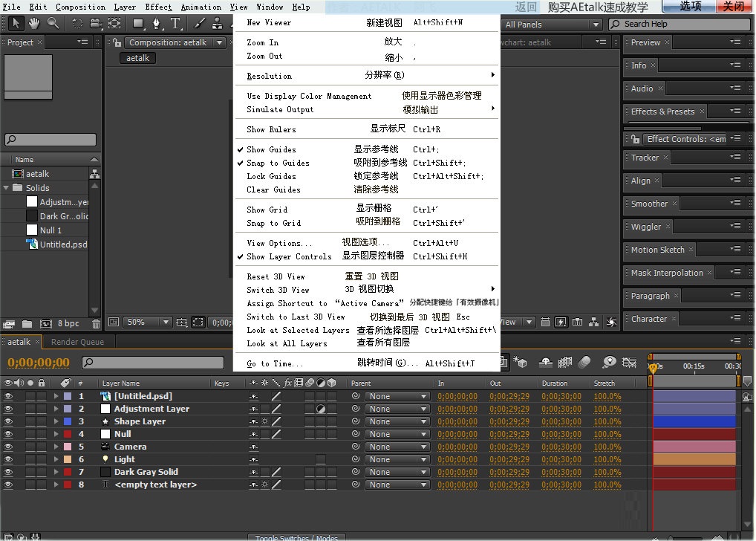Open the Graph Editor in timeline
Image resolution: width=756 pixels, height=541 pixels.
630,363
